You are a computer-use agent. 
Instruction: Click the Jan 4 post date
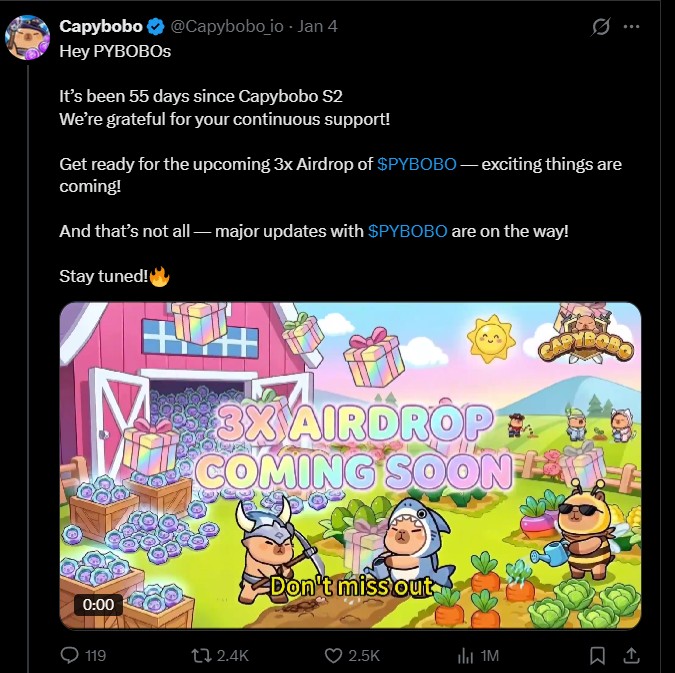pos(317,26)
